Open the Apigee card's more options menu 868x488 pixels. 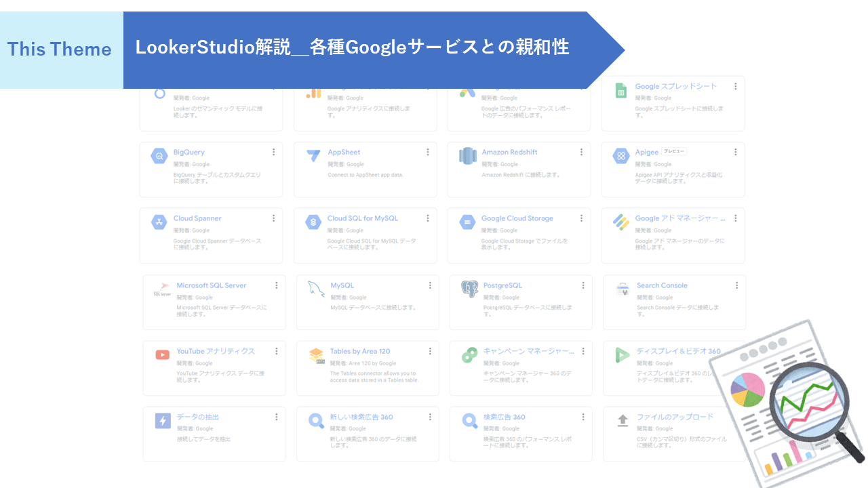[736, 152]
